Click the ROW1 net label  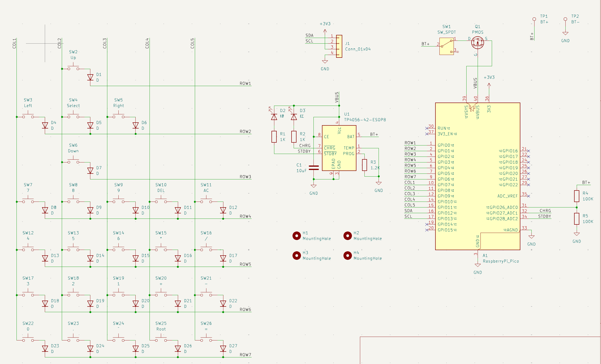pyautogui.click(x=245, y=83)
